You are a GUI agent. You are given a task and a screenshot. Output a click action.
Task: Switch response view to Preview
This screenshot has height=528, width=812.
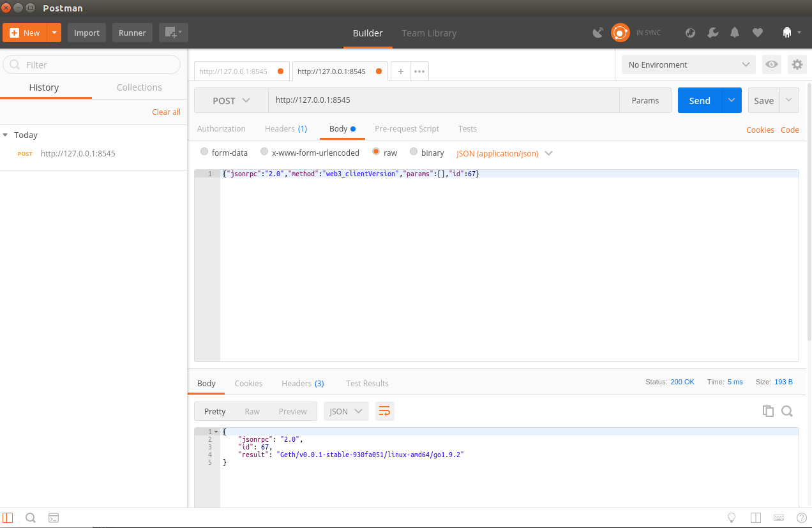293,411
